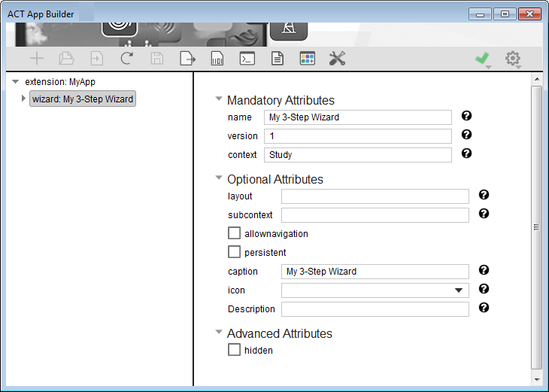Open the icon dropdown list
This screenshot has width=549, height=392.
pos(459,290)
